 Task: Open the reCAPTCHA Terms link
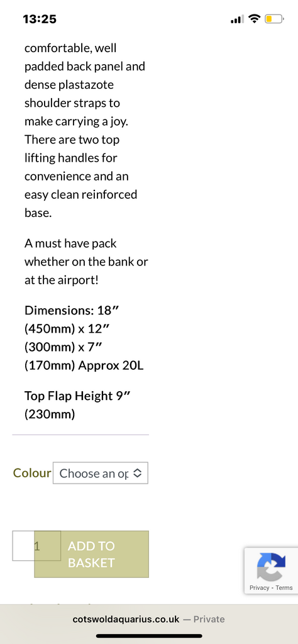coord(284,588)
